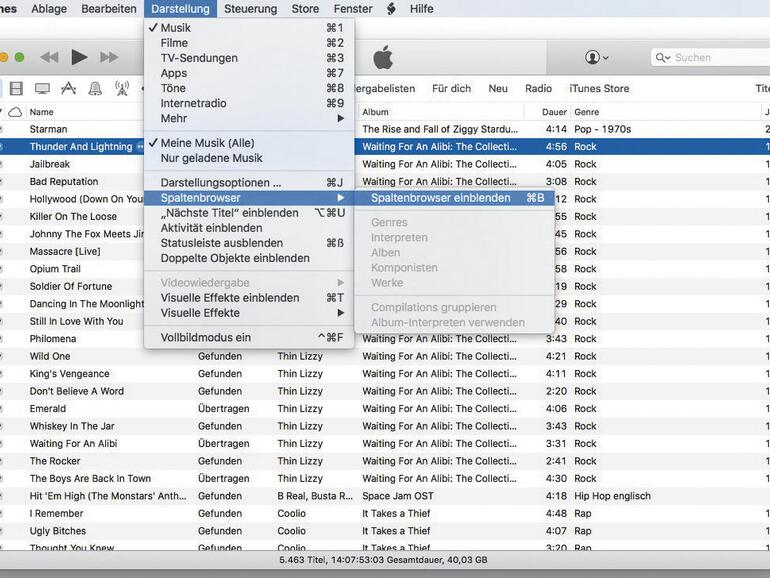The width and height of the screenshot is (770, 578).
Task: Open the Internet radio antenna icon
Action: pos(122,89)
